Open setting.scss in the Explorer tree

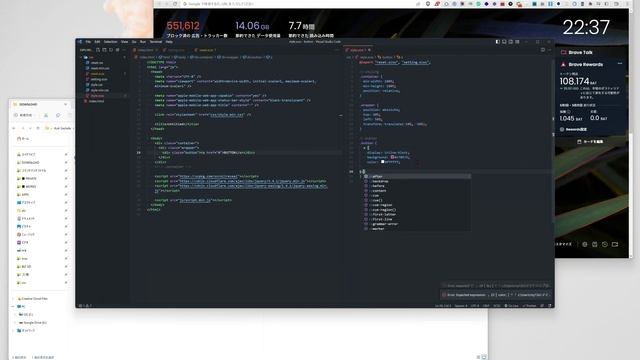[99, 79]
